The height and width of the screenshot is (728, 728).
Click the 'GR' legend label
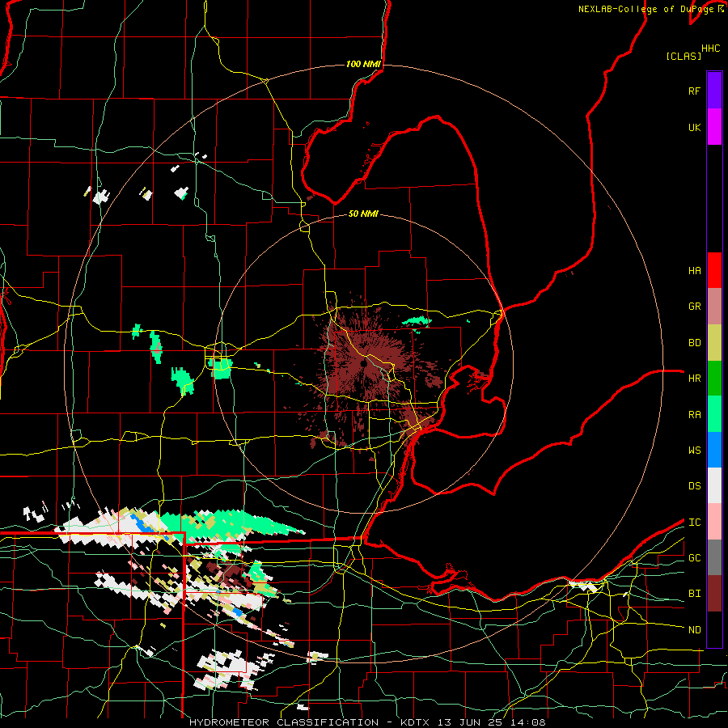(694, 307)
